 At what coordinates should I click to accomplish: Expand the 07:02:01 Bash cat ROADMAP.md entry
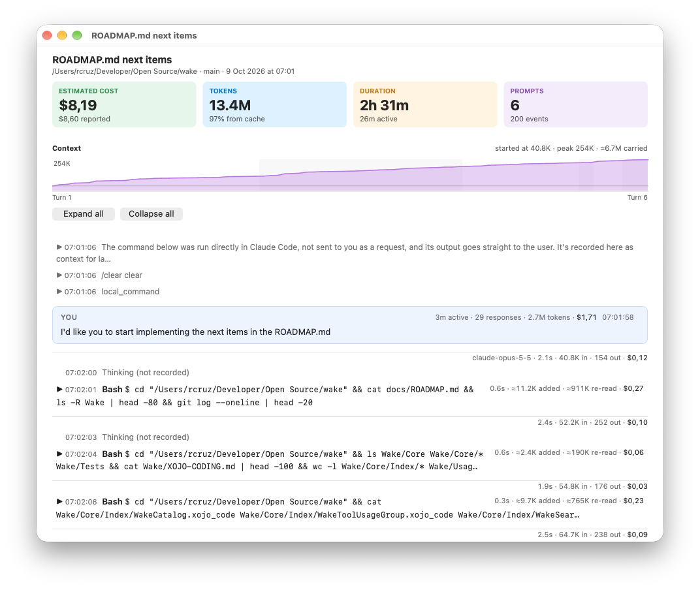point(59,389)
